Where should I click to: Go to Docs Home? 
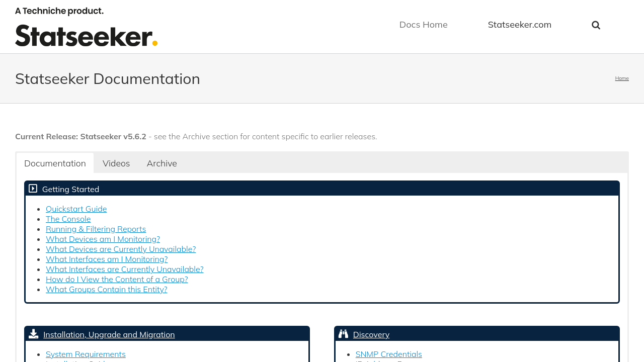(x=423, y=25)
